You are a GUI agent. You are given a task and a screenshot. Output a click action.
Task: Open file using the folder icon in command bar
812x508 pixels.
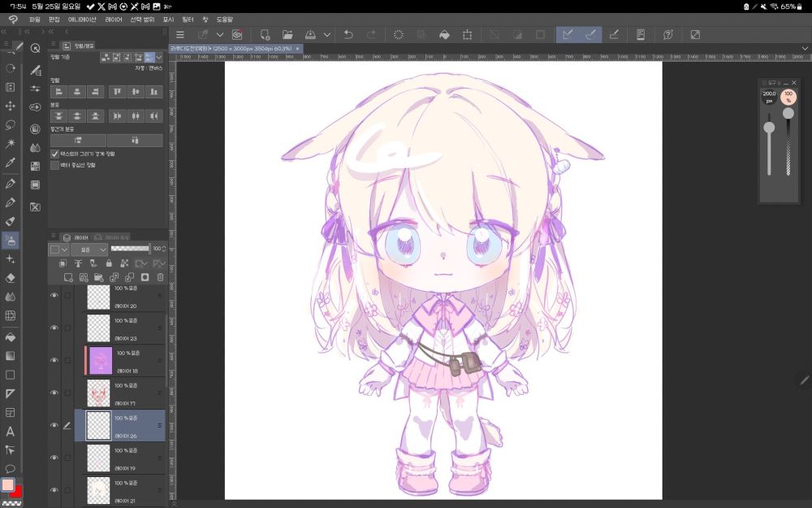[287, 35]
